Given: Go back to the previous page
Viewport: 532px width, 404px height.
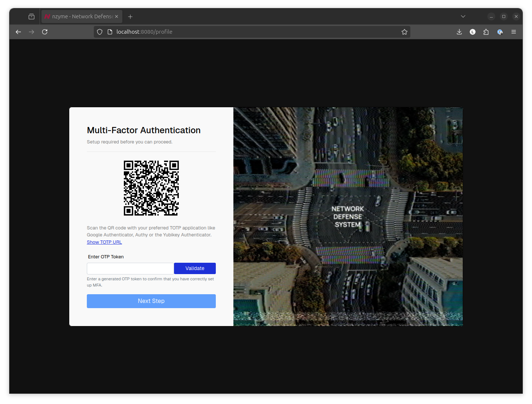Looking at the screenshot, I should pos(18,32).
